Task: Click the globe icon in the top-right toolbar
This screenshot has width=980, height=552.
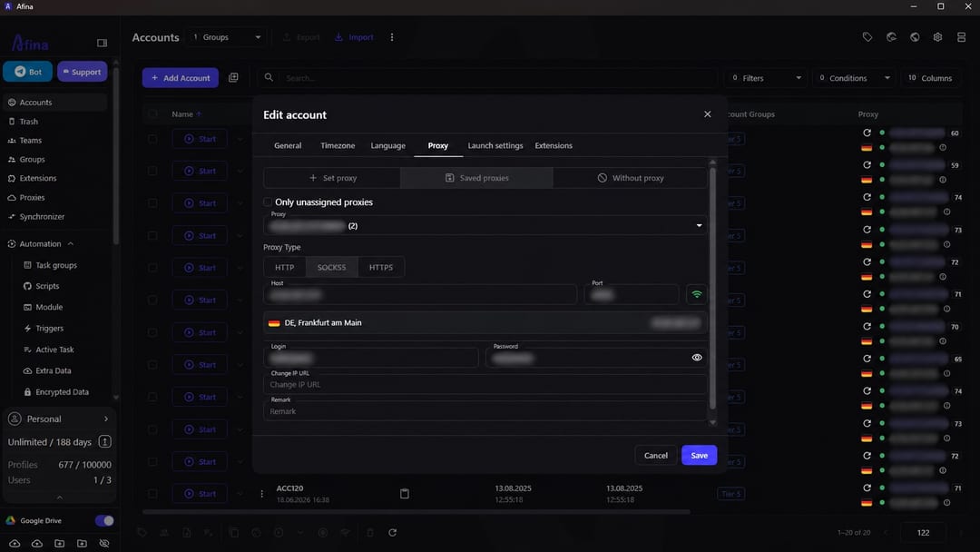Action: pos(915,37)
